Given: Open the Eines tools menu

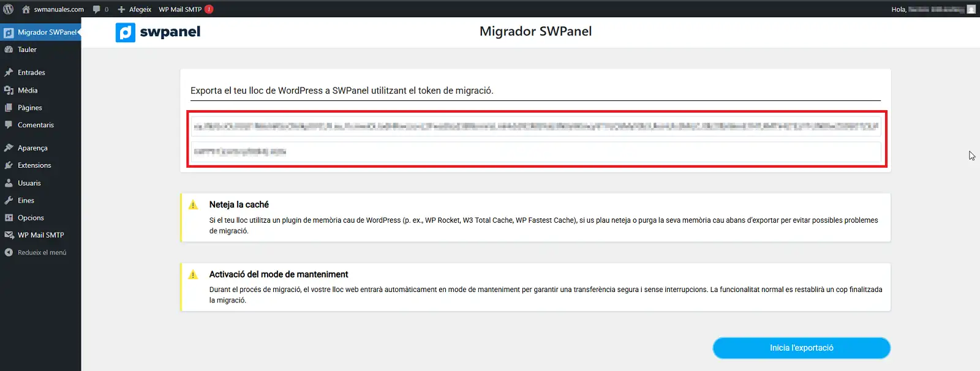Looking at the screenshot, I should [x=26, y=200].
